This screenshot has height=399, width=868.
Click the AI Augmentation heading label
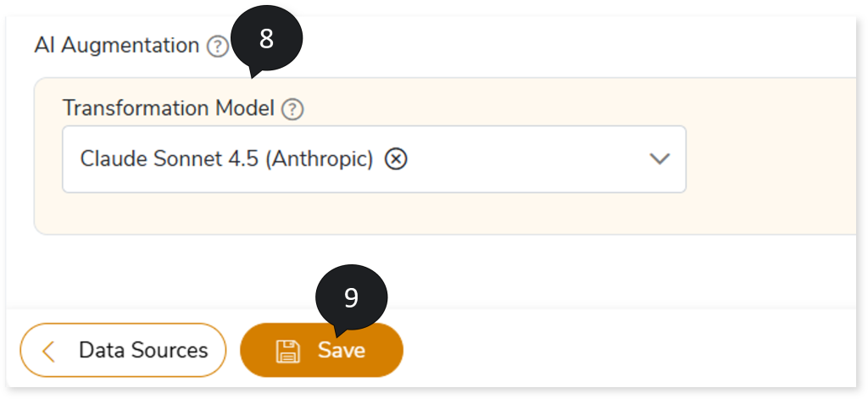tap(116, 46)
